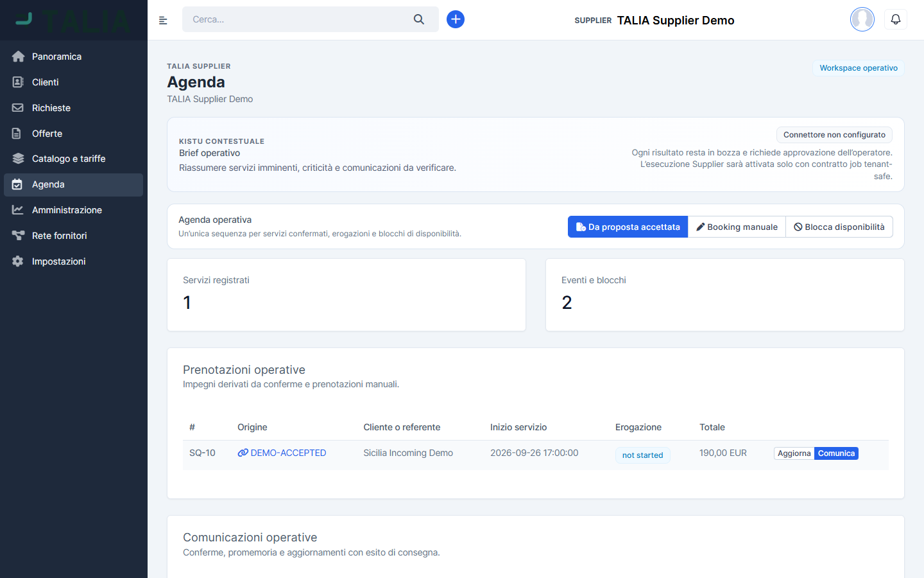Image resolution: width=924 pixels, height=578 pixels.
Task: Click Aggiorna for booking SQ-10
Action: tap(794, 453)
